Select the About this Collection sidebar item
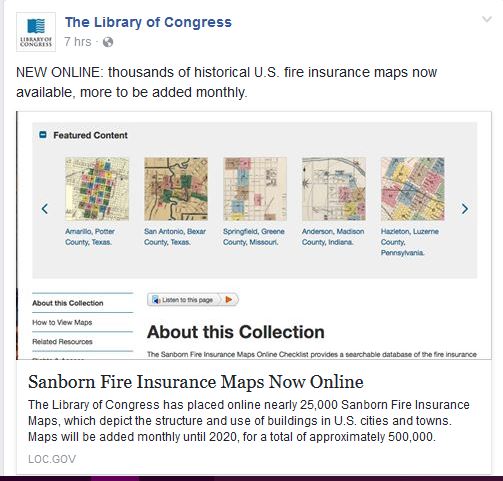503x481 pixels. click(68, 303)
